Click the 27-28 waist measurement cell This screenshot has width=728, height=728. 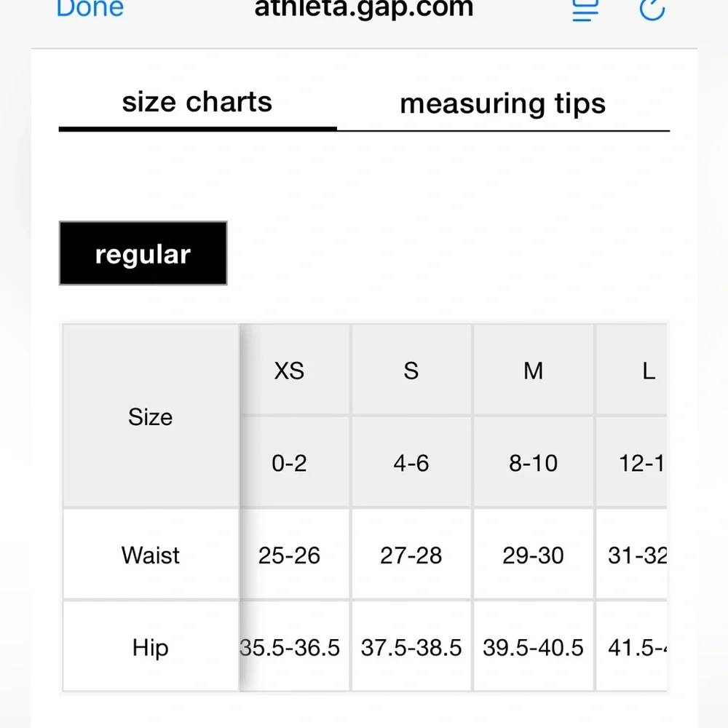tap(411, 554)
